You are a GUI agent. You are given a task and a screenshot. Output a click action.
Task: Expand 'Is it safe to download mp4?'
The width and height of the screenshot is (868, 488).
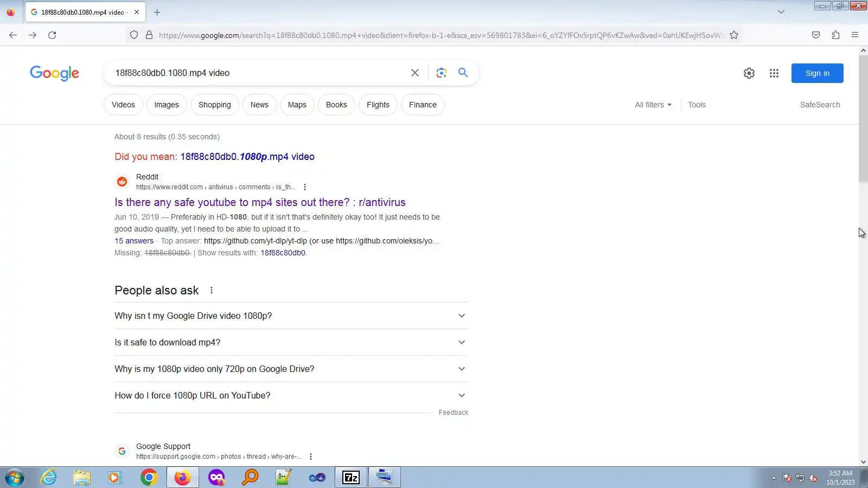tap(291, 342)
